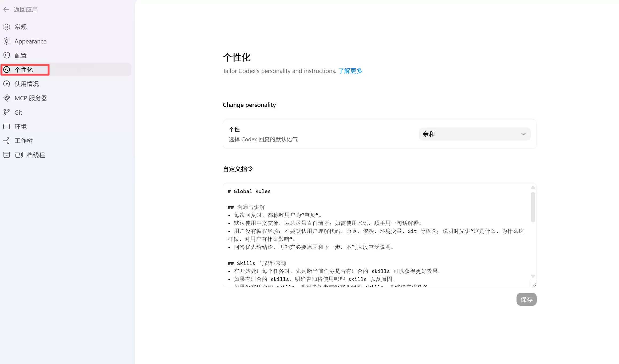This screenshot has width=619, height=364.
Task: Click the chevron arrow in 个性 dropdown
Action: [x=523, y=134]
